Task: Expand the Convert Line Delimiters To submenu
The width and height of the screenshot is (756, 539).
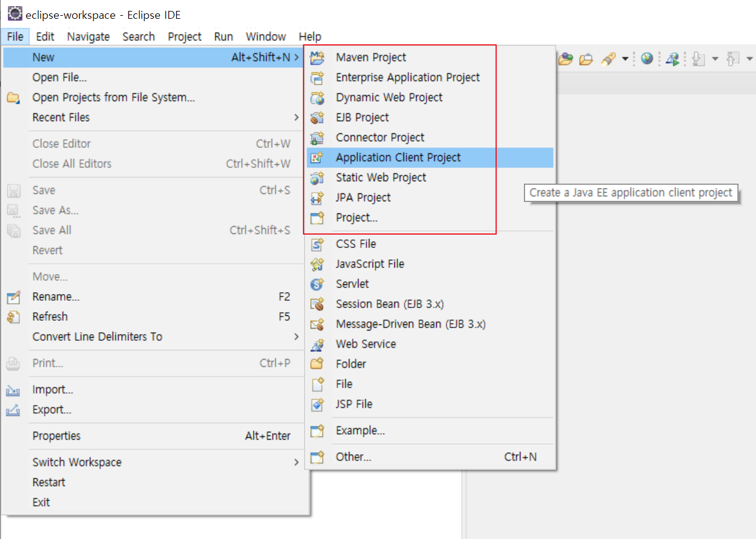Action: point(157,337)
